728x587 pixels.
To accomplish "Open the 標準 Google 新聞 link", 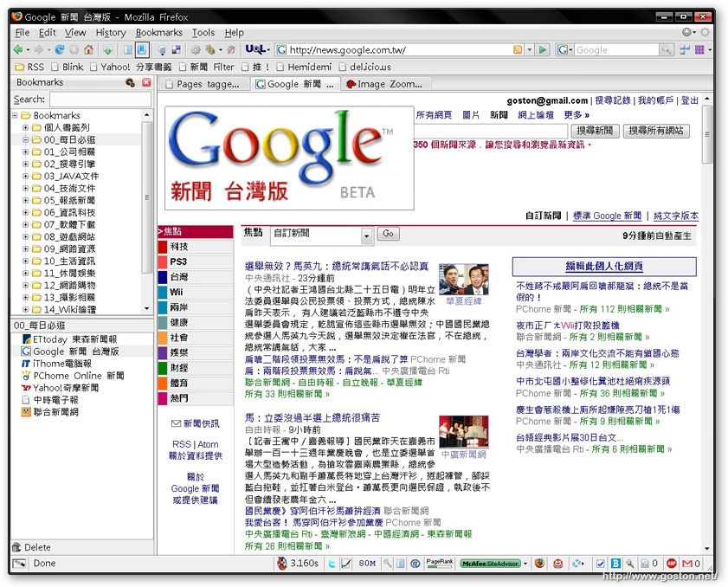I will (607, 216).
